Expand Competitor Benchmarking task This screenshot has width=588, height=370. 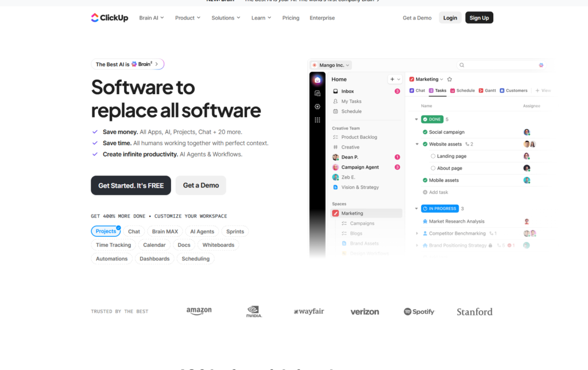coord(417,233)
